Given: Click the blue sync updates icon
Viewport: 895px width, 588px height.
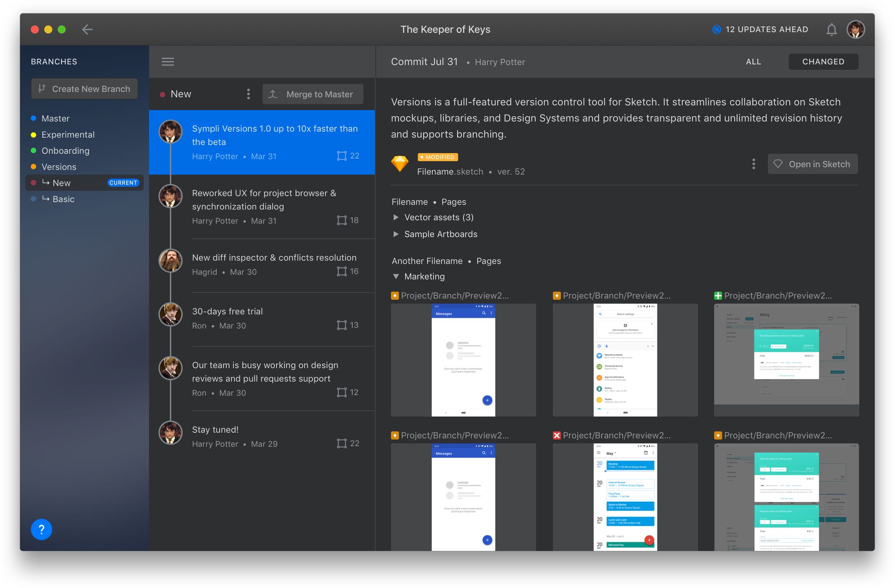Looking at the screenshot, I should (716, 30).
